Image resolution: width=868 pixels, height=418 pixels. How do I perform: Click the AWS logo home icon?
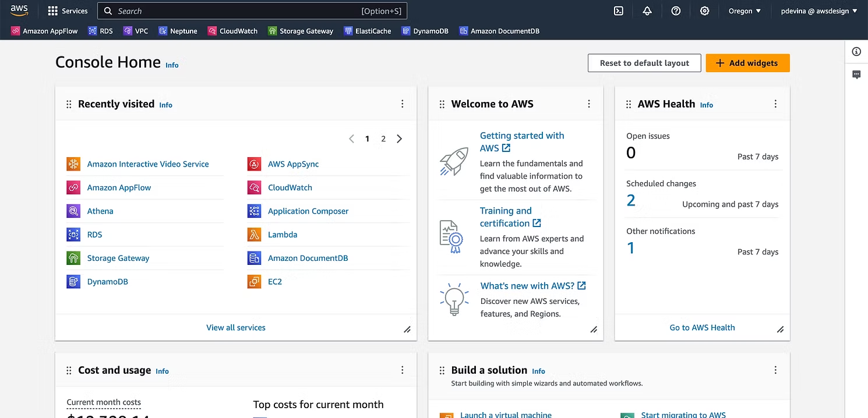(19, 10)
